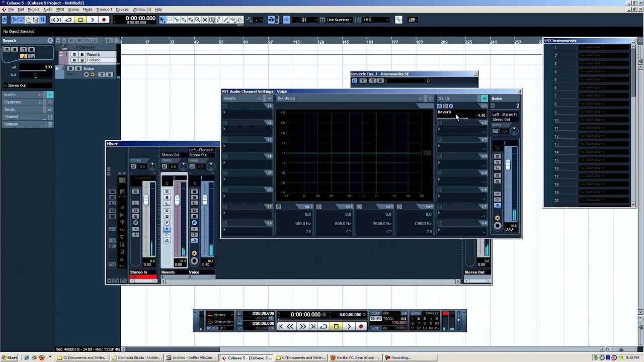This screenshot has height=362, width=644.
Task: Click Record on the Transport panel
Action: 361,326
